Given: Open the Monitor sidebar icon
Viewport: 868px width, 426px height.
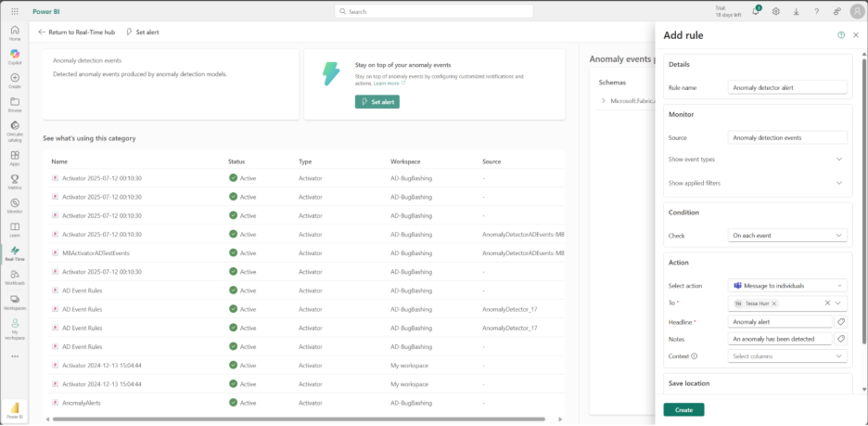Looking at the screenshot, I should click(14, 203).
